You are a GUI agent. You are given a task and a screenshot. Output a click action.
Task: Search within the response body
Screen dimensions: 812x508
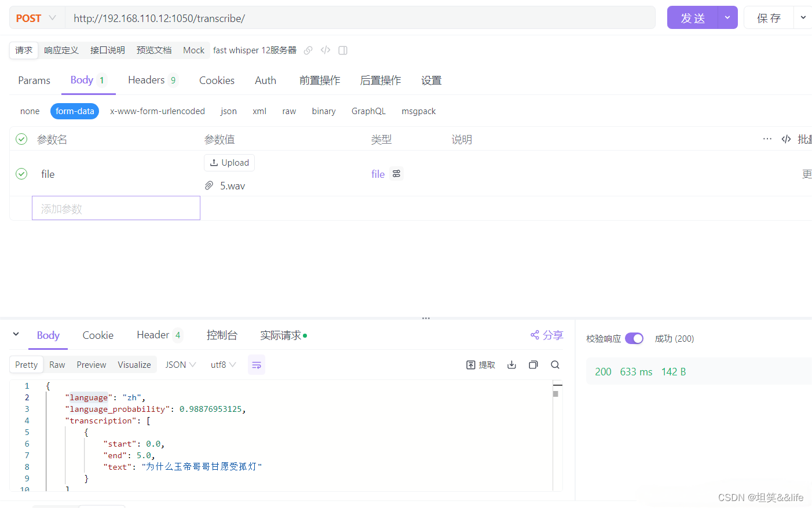[x=555, y=365]
